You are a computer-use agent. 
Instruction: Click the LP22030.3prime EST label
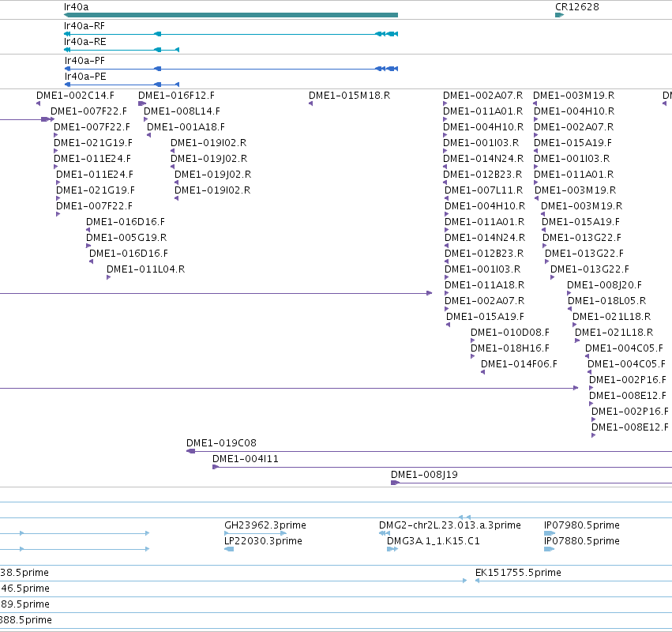click(x=263, y=541)
